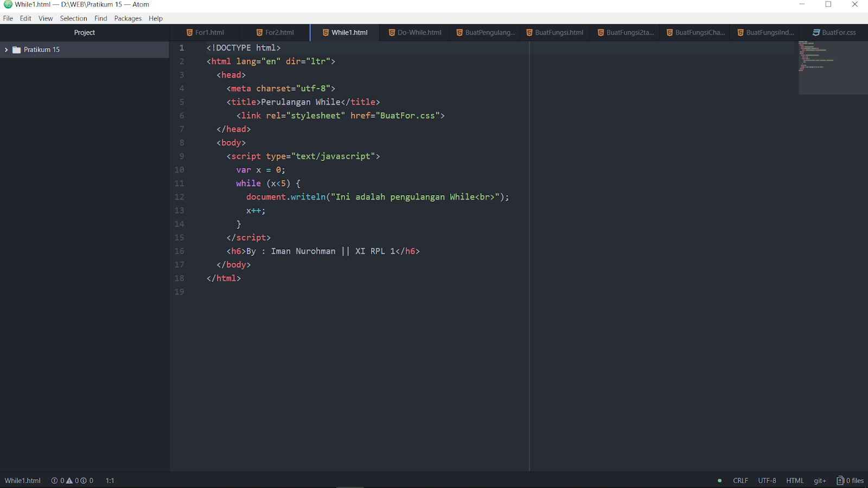Click the git file changes icon showing 0 files
The height and width of the screenshot is (488, 868).
850,480
